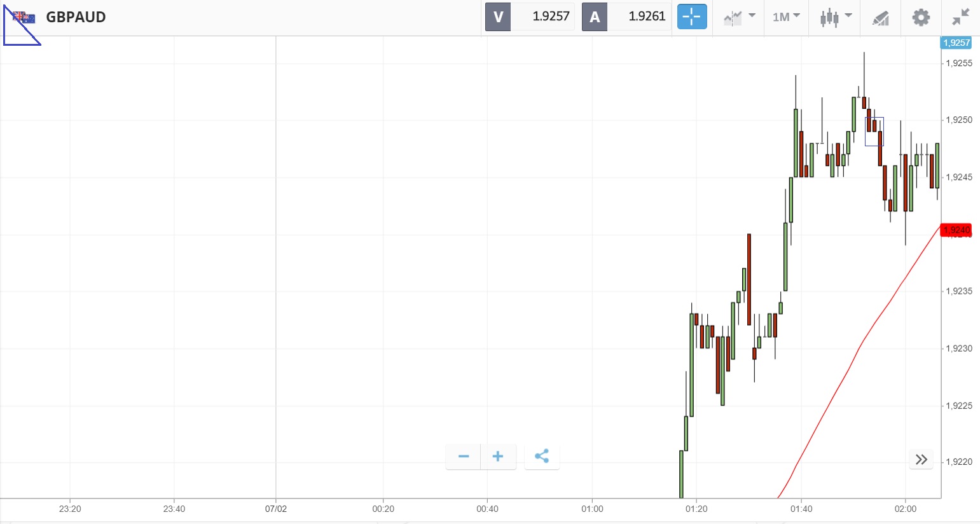Zoom out the chart with minus

click(464, 457)
